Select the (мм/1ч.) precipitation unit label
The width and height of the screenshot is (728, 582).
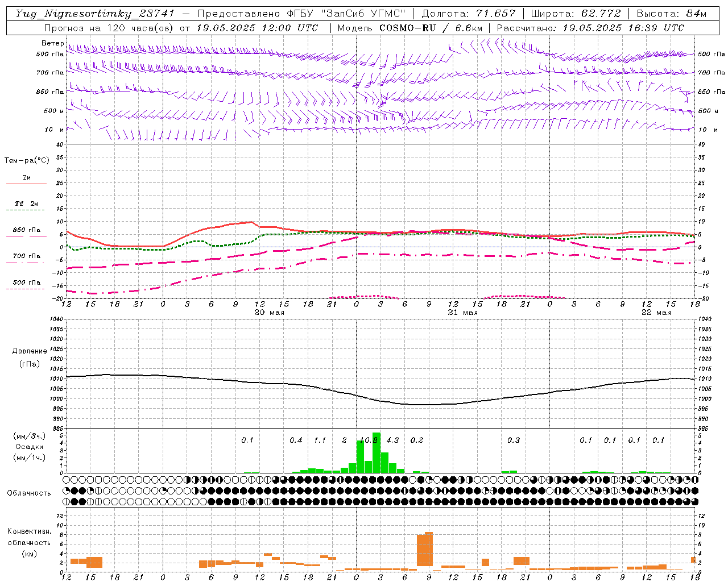coord(30,458)
